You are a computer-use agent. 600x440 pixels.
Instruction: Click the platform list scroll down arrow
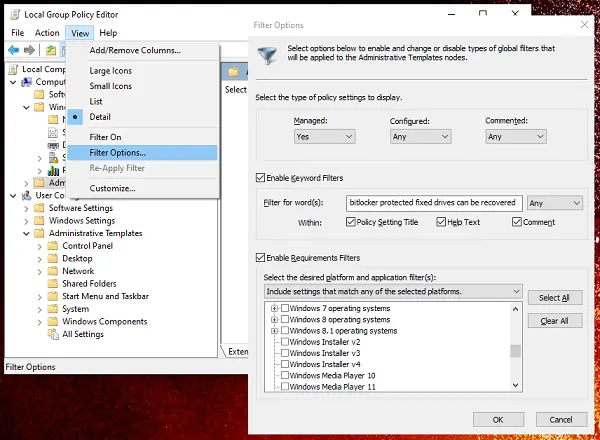(515, 385)
